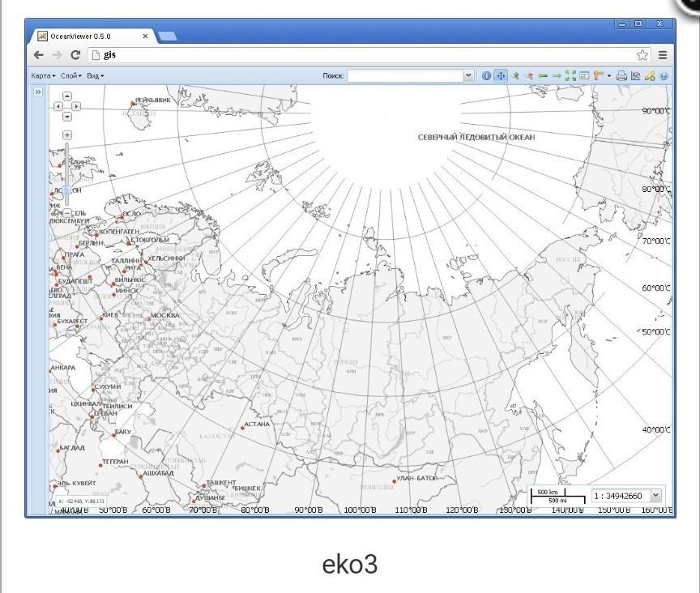This screenshot has width=700, height=593.
Task: Click the 90°00'С latitude label
Action: 655,111
